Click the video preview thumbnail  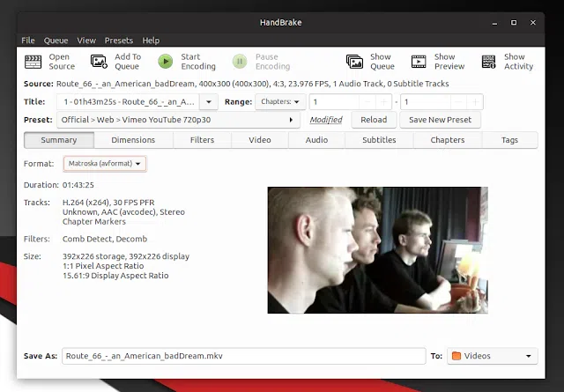378,250
